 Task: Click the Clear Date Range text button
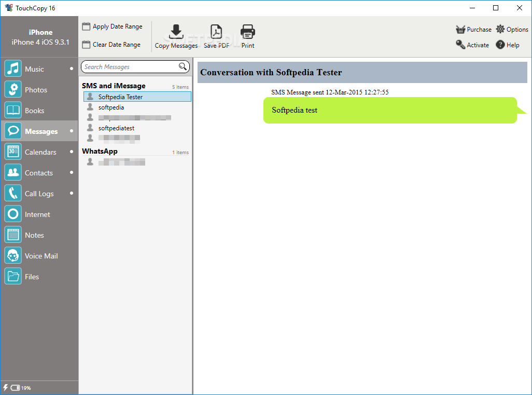coord(116,45)
